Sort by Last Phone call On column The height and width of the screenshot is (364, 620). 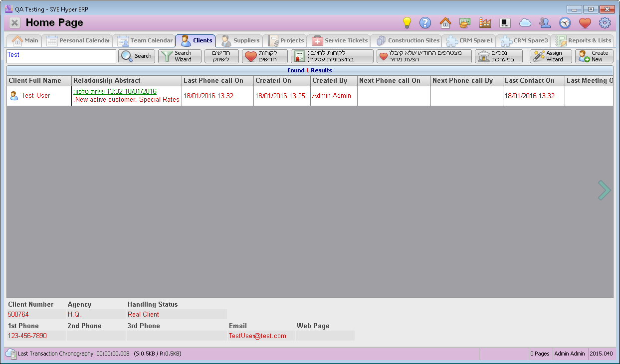click(217, 81)
